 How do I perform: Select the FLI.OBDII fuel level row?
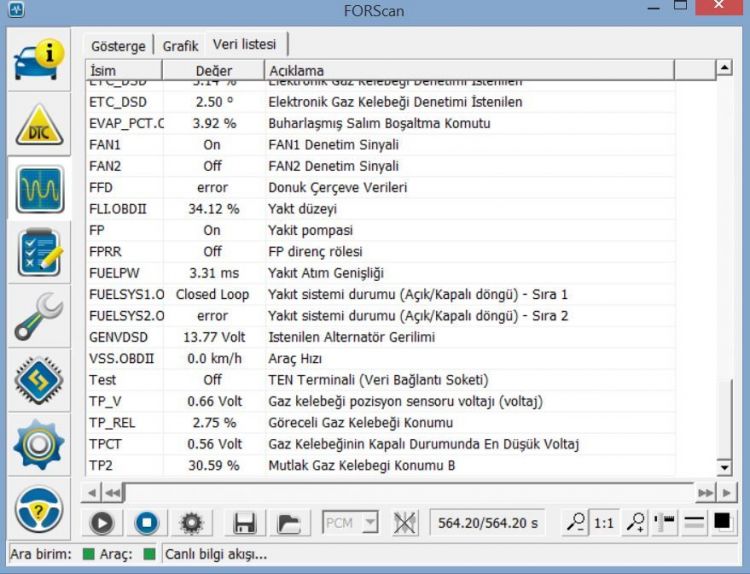point(380,209)
